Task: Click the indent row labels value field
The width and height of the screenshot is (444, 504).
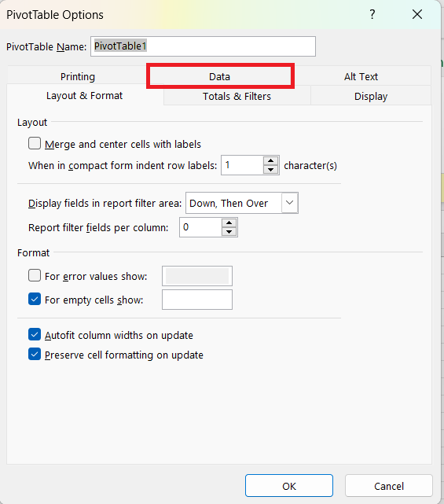Action: click(x=242, y=165)
